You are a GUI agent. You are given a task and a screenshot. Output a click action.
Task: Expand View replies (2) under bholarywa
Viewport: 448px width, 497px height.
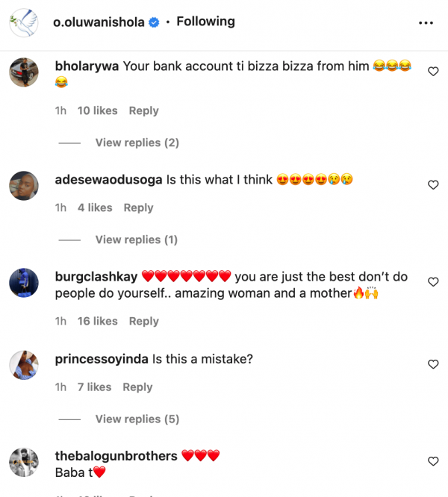point(138,143)
